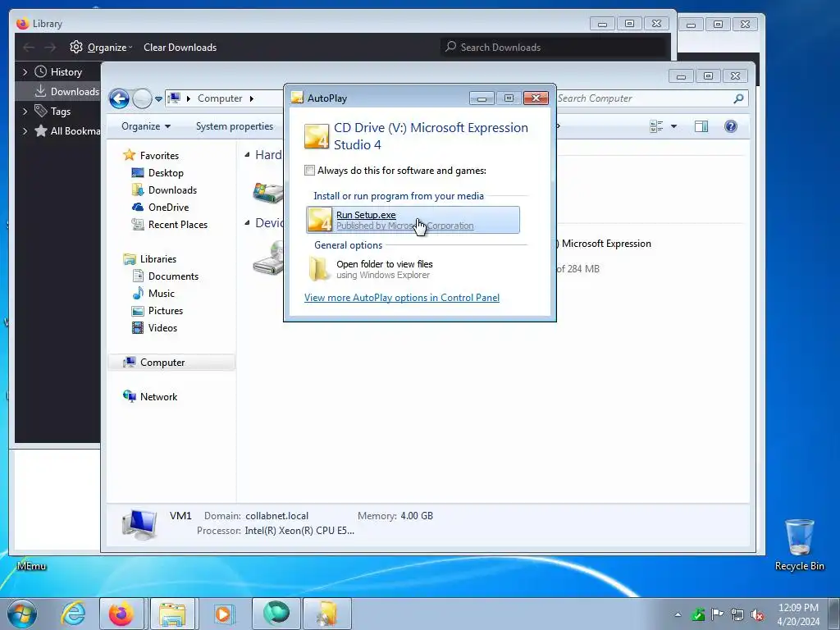Select Tags in Library sidebar
The width and height of the screenshot is (840, 630).
coord(60,112)
